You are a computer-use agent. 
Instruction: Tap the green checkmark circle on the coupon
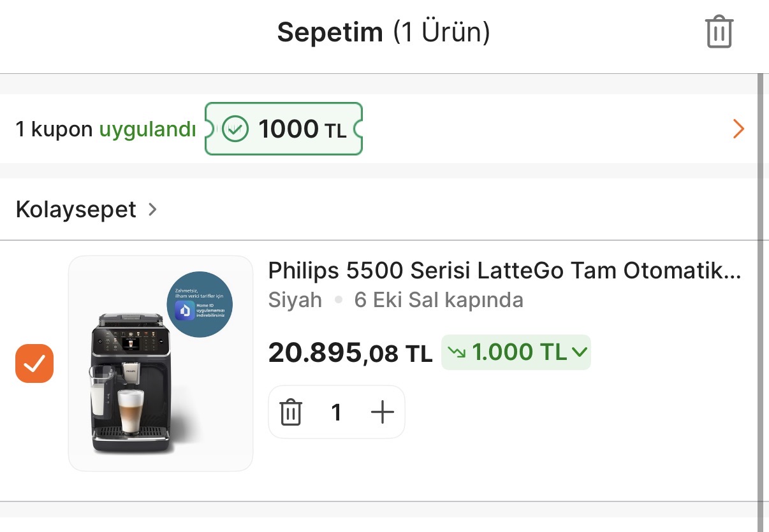point(235,129)
